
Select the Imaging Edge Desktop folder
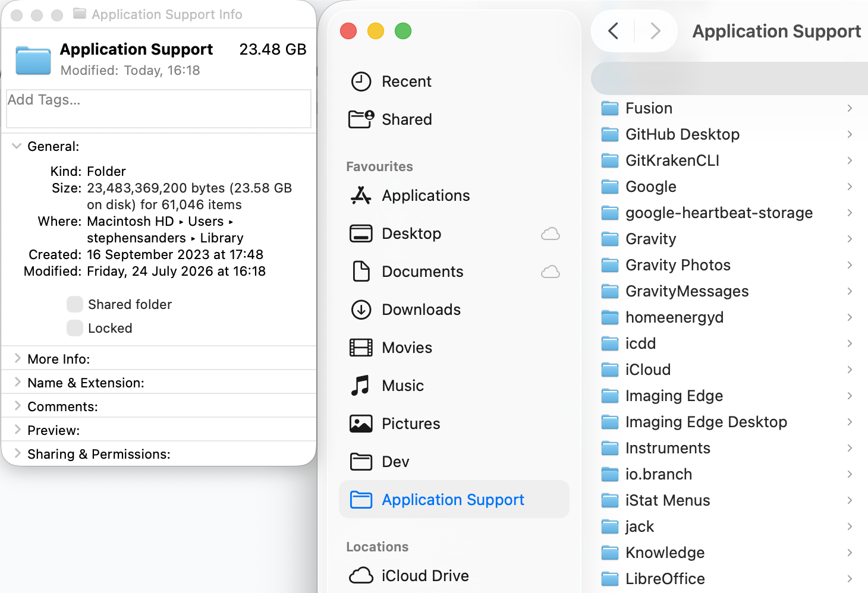(x=729, y=422)
